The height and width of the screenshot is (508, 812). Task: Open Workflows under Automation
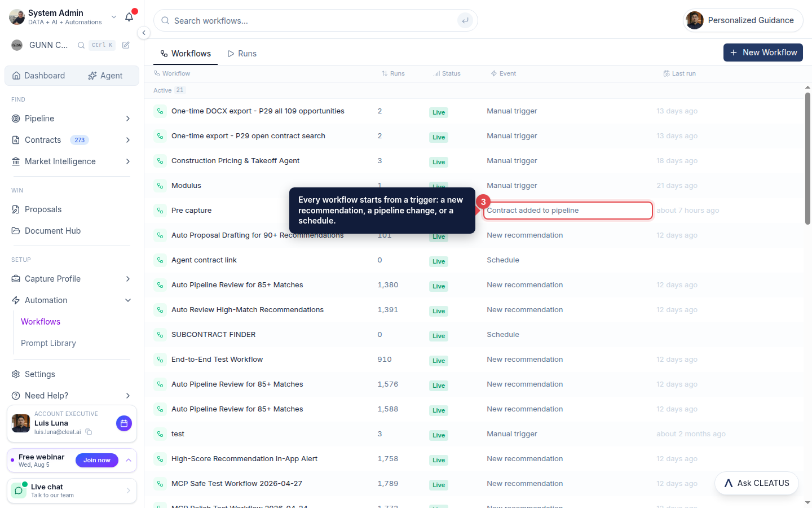coord(41,322)
